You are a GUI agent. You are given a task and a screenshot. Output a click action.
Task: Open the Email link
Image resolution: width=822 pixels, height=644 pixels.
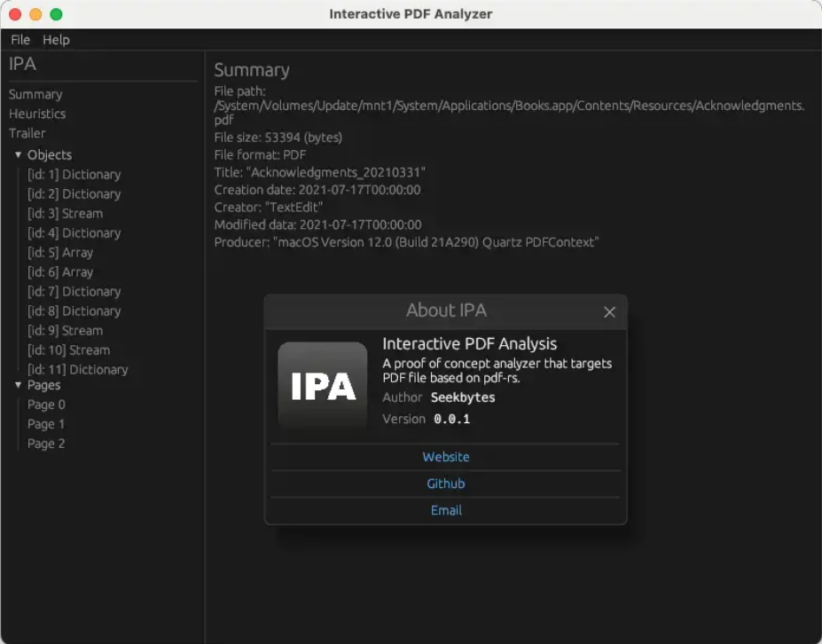[446, 509]
